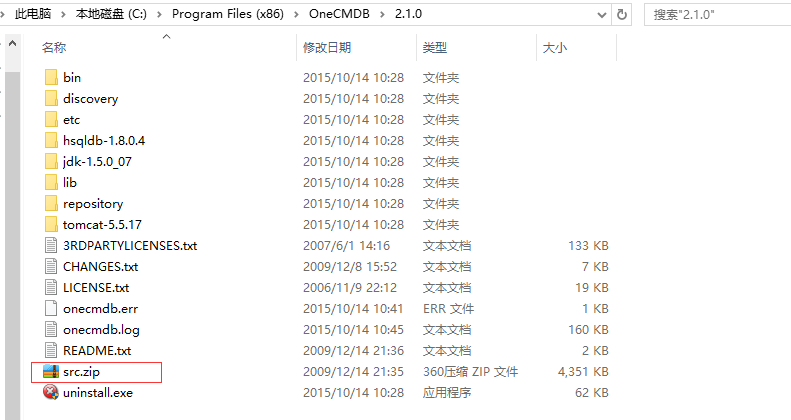791x420 pixels.
Task: Expand the 本地磁盘 (C:) breadcrumb chevron
Action: point(159,15)
